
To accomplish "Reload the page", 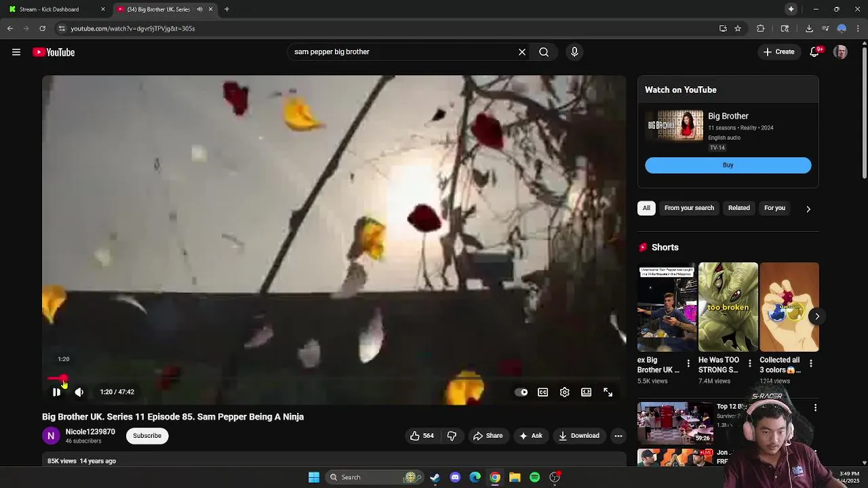I will coord(42,28).
